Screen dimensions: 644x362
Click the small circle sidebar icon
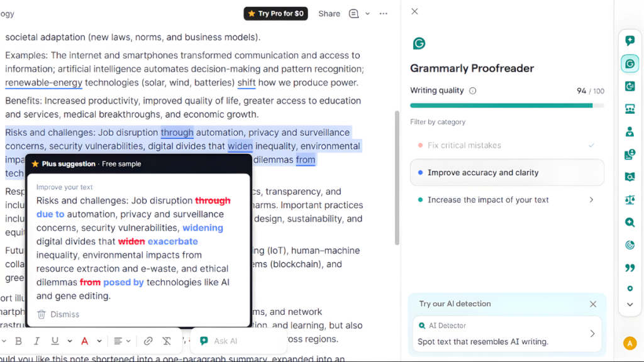coord(630,288)
